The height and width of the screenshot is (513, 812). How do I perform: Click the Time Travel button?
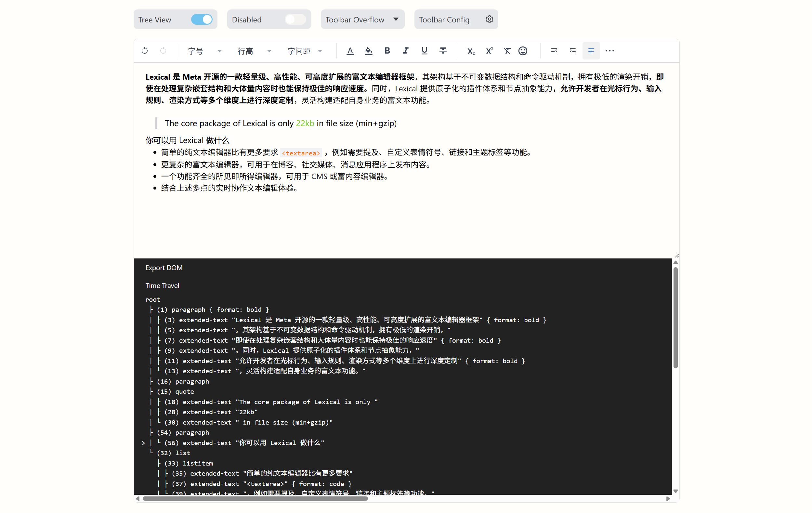[162, 285]
